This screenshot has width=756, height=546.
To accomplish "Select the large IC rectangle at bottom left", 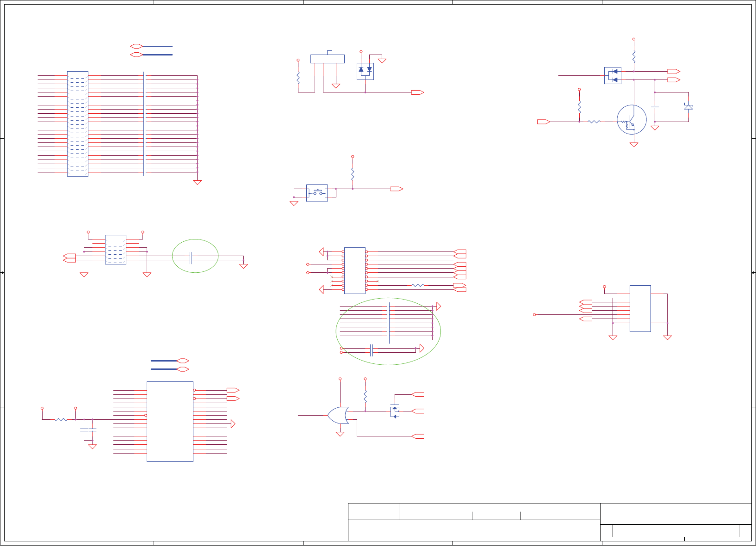I will (x=170, y=422).
